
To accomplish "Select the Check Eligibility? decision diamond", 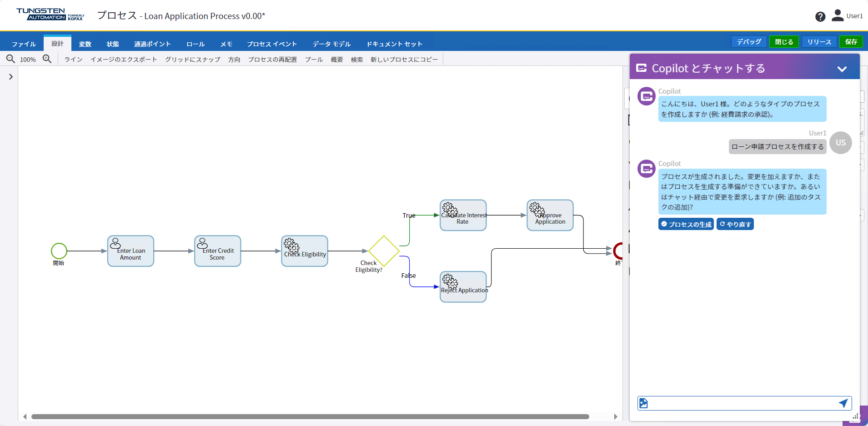I will point(384,251).
